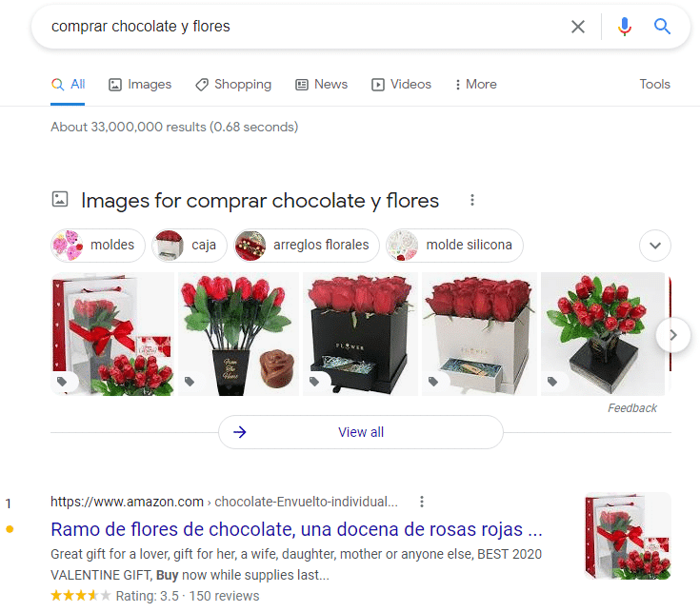This screenshot has width=700, height=612.
Task: Open the More search categories menu
Action: tap(475, 84)
